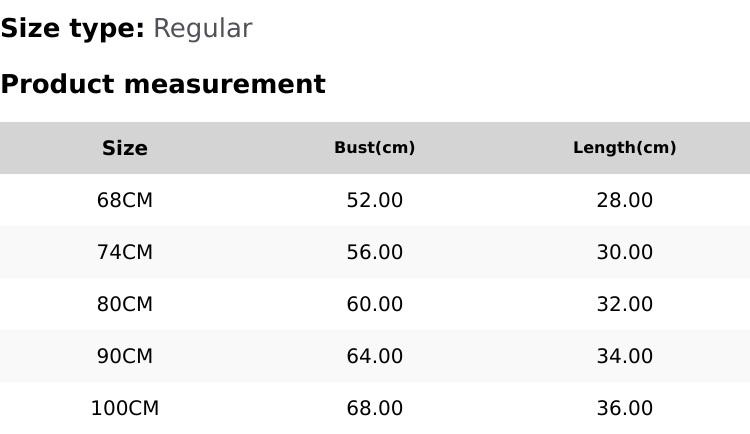Click the 28.00 length value

(625, 200)
